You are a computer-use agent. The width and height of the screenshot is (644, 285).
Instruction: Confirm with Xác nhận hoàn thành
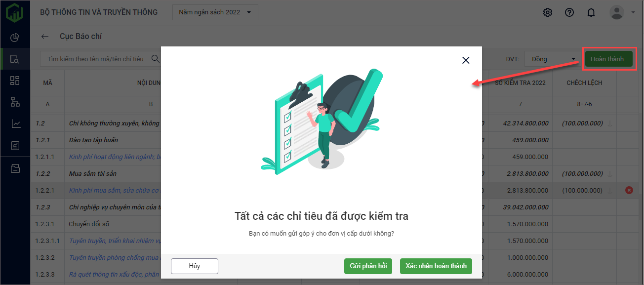[x=436, y=266]
